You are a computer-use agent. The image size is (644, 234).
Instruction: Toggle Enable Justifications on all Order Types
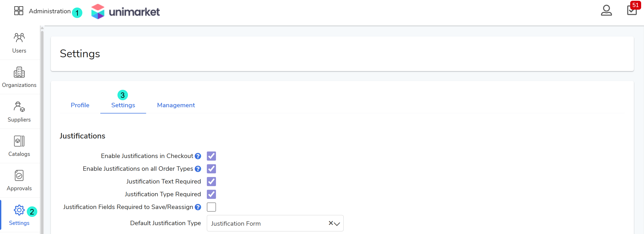click(211, 169)
